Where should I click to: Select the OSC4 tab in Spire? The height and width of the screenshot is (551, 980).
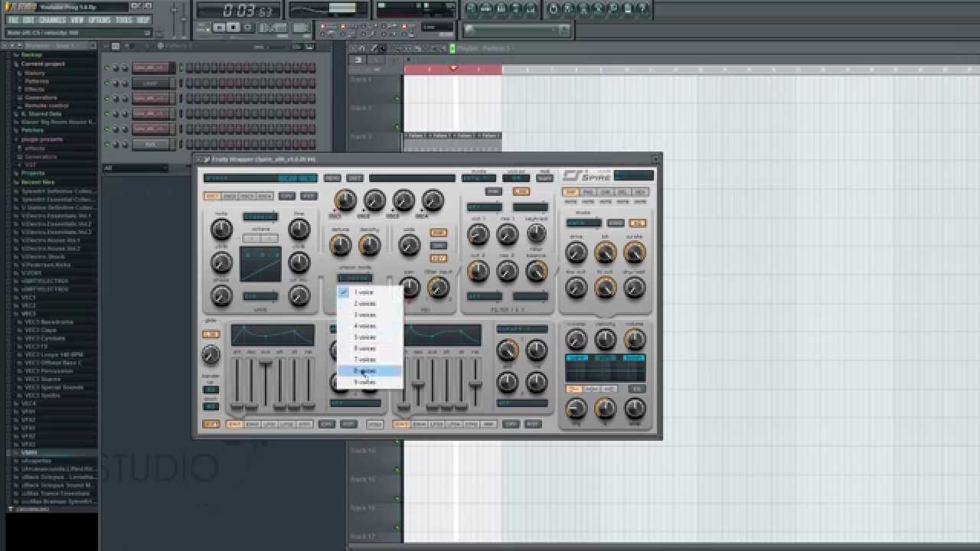(x=265, y=196)
